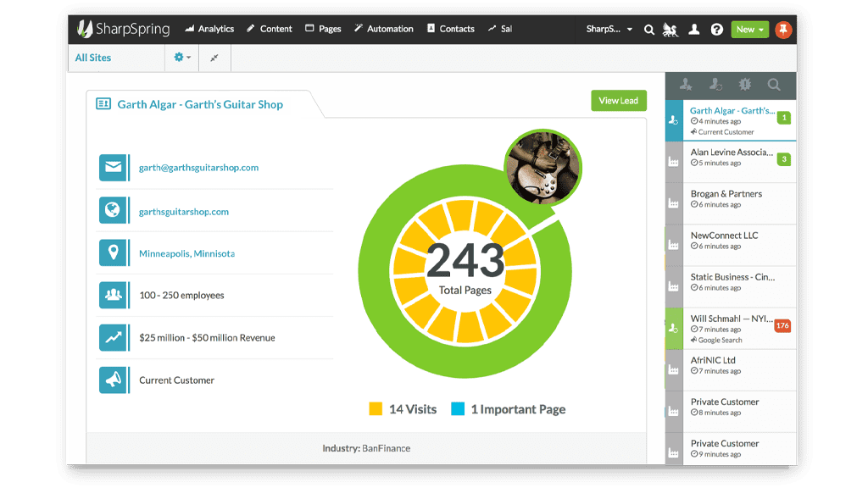The height and width of the screenshot is (488, 868).
Task: Open the SharpS... account dropdown
Action: tap(609, 30)
